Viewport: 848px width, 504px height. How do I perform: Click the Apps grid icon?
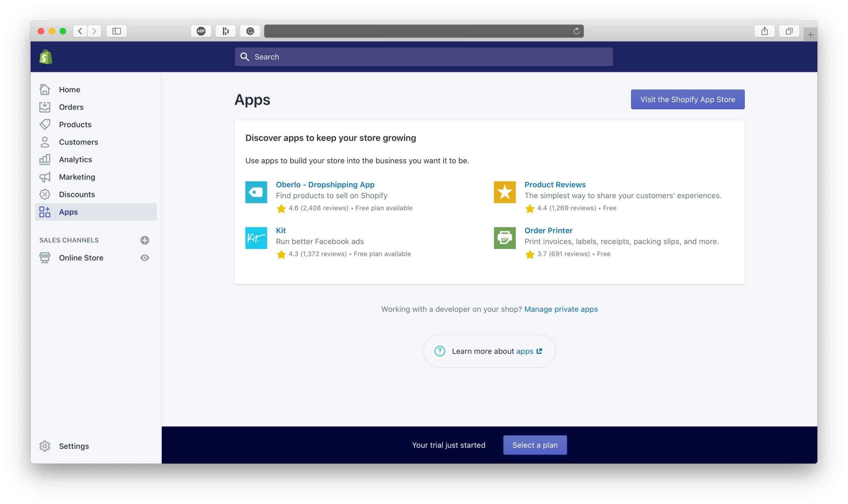point(44,212)
